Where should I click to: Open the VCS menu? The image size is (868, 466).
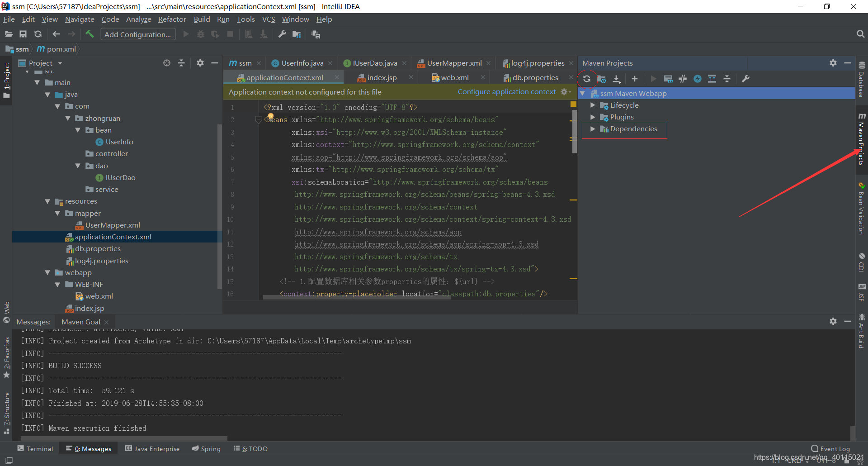pos(269,19)
